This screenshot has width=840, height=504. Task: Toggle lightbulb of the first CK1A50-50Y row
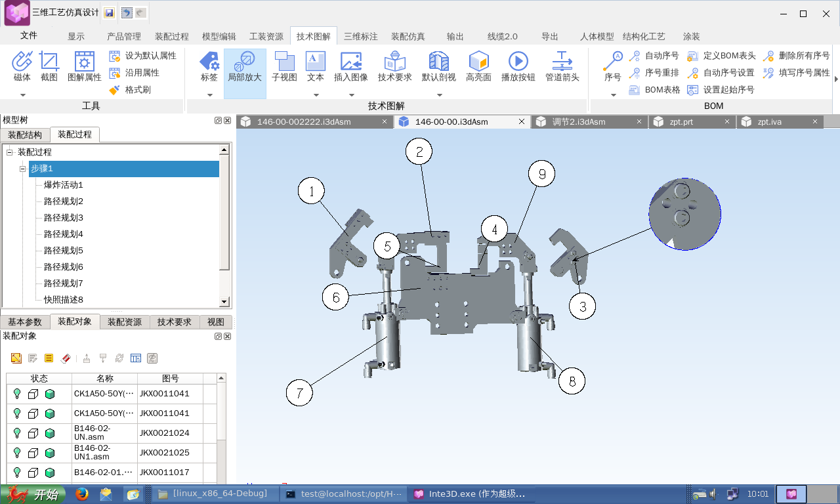coord(17,394)
